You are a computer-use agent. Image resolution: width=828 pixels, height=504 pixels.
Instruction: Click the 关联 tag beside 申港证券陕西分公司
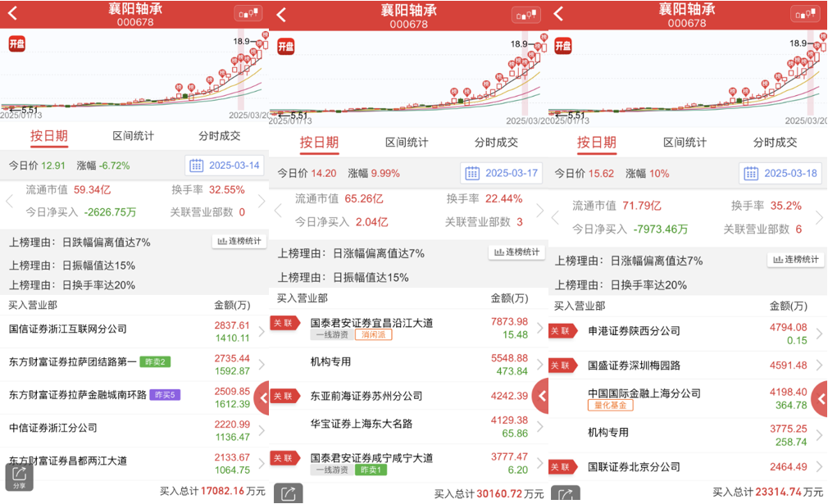click(561, 331)
